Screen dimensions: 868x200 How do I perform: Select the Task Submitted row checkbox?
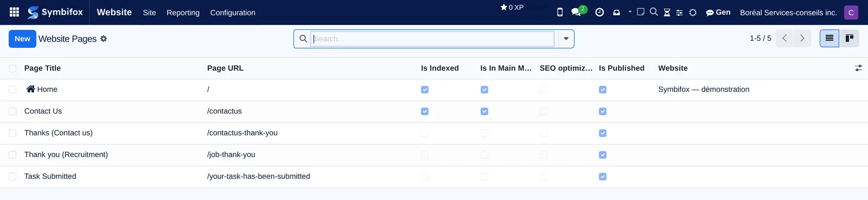coord(12,177)
